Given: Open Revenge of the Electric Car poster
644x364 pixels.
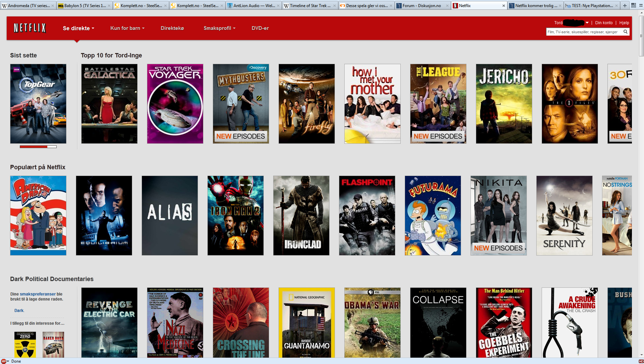Looking at the screenshot, I should [x=109, y=322].
